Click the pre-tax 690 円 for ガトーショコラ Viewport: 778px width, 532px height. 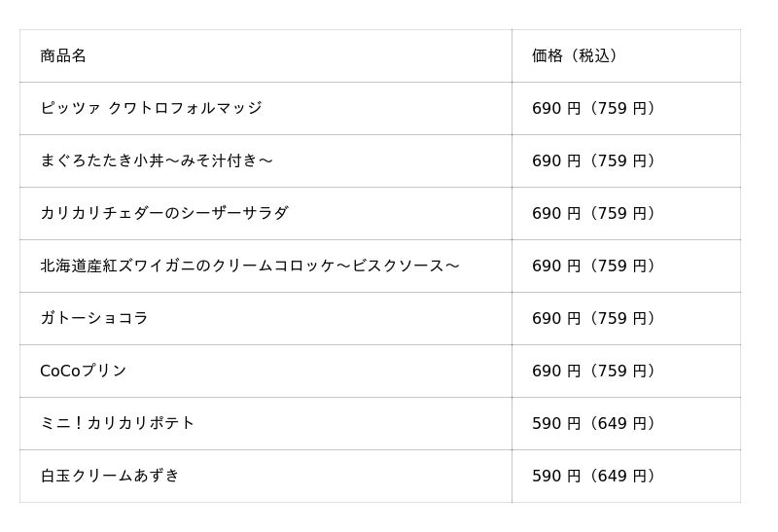tap(556, 319)
